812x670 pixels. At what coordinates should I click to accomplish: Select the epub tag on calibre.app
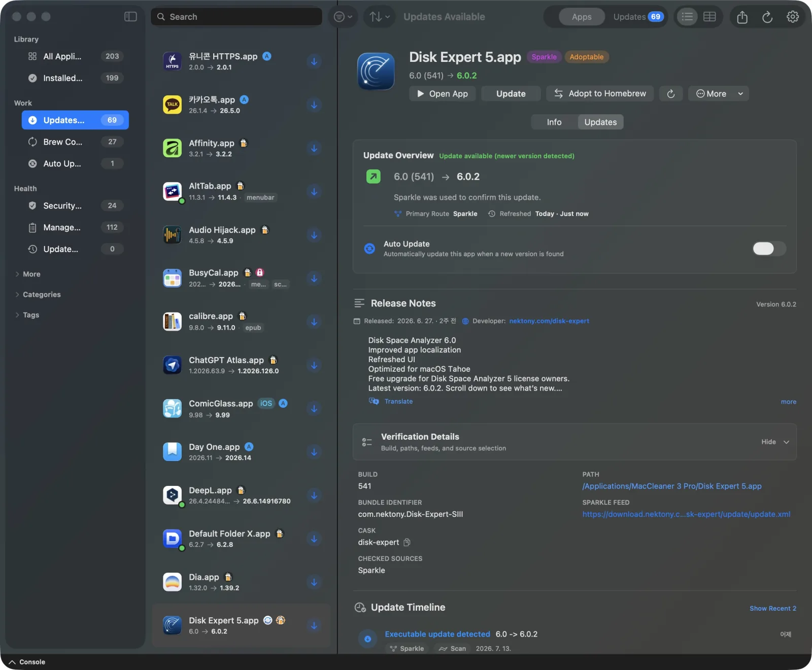tap(253, 328)
